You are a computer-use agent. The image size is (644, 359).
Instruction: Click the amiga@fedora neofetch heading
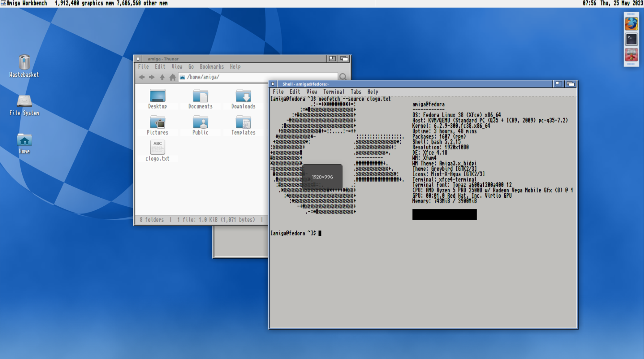pos(428,105)
